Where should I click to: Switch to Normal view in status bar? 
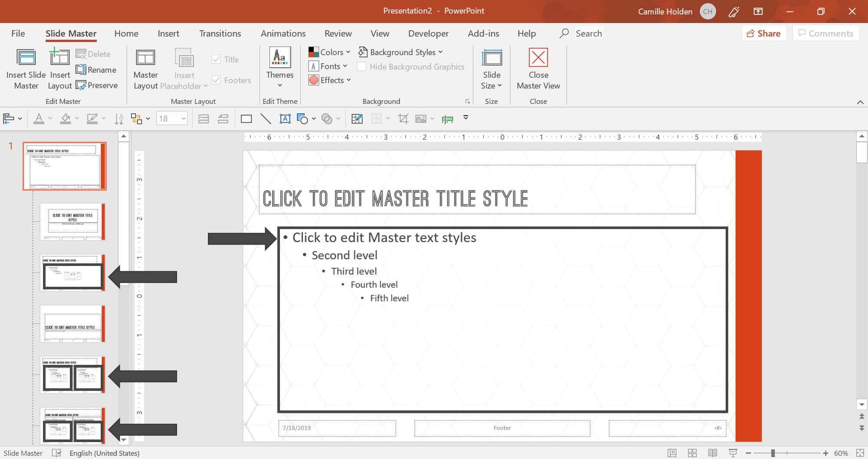672,453
